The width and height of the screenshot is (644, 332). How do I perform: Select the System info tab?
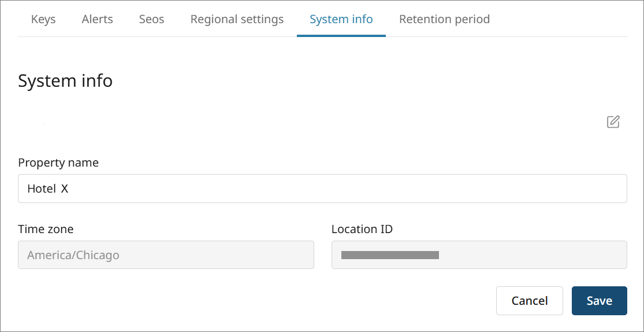[341, 19]
